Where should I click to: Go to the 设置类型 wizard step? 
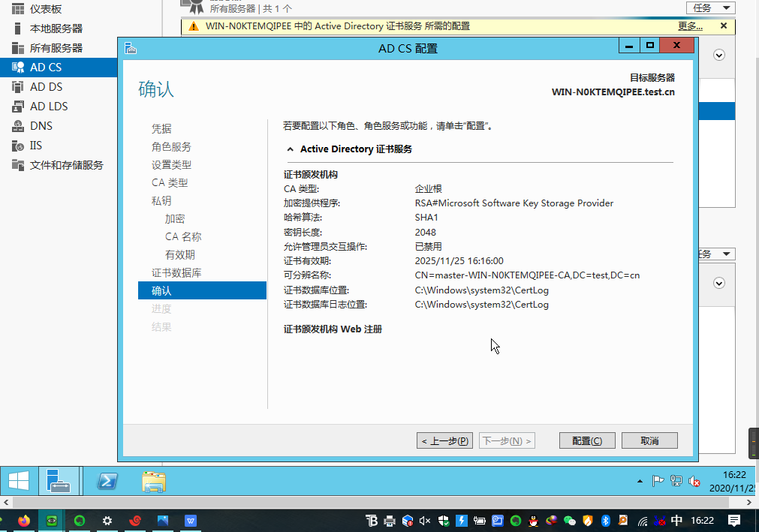(x=171, y=165)
